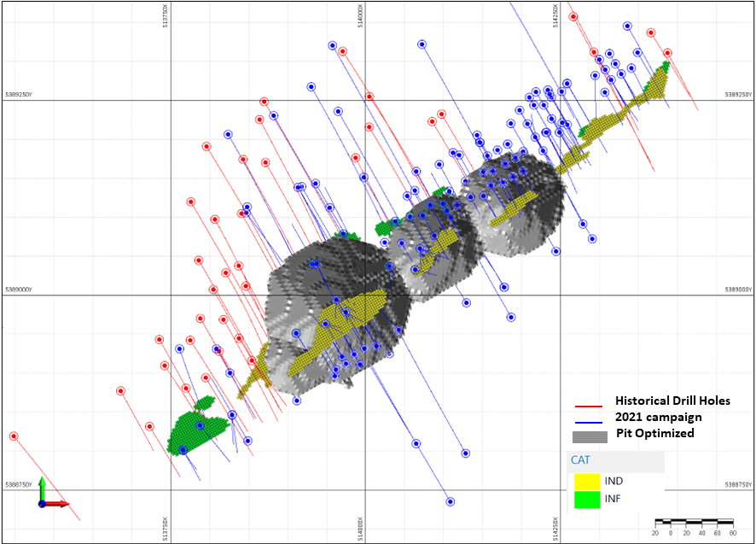This screenshot has height=544, width=756.
Task: Select a red historical drill hole collar marker
Action: click(205, 147)
